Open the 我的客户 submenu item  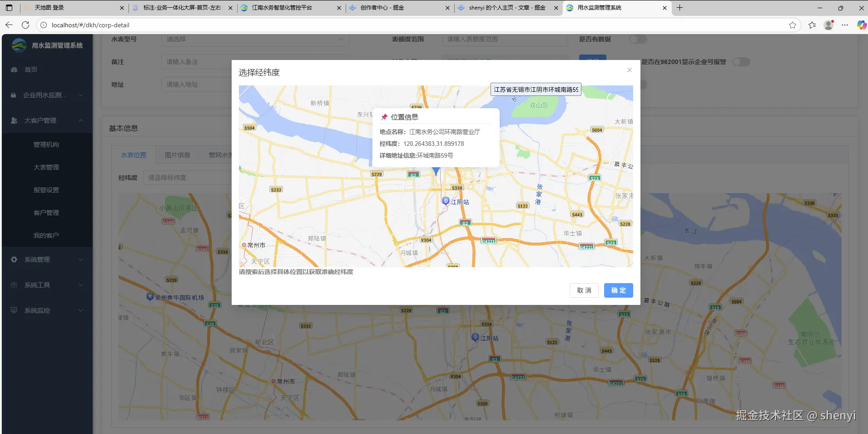click(46, 235)
